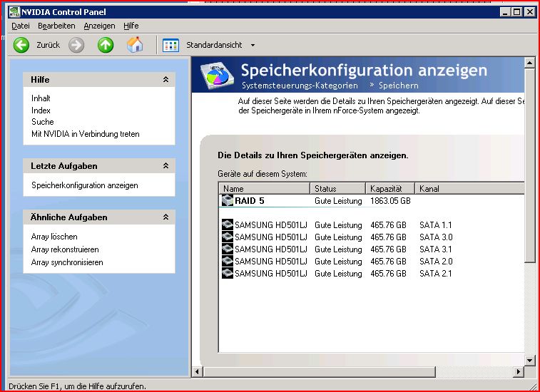Click the green Zurück back arrow
Image resolution: width=540 pixels, height=392 pixels.
pos(21,45)
